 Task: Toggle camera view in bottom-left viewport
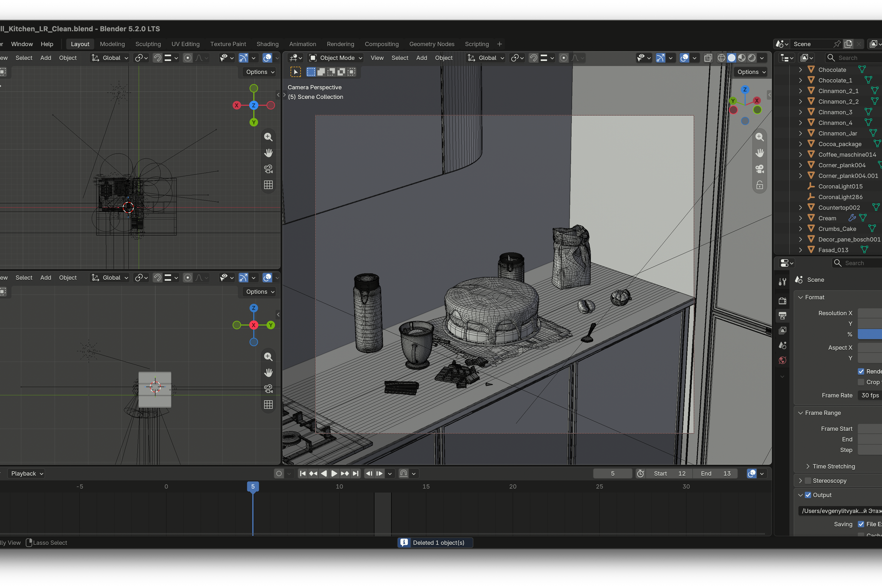[268, 389]
